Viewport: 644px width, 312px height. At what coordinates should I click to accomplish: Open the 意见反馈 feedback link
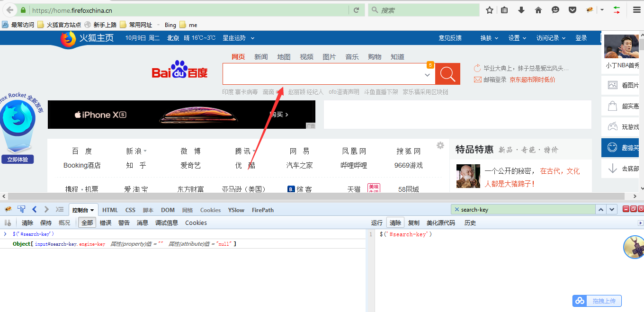point(450,38)
